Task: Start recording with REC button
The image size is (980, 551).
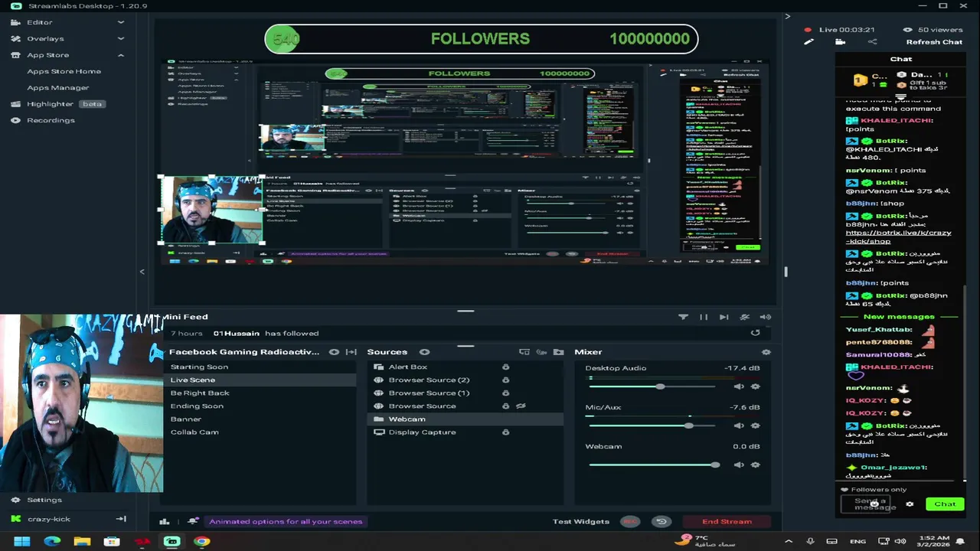Action: pos(630,522)
